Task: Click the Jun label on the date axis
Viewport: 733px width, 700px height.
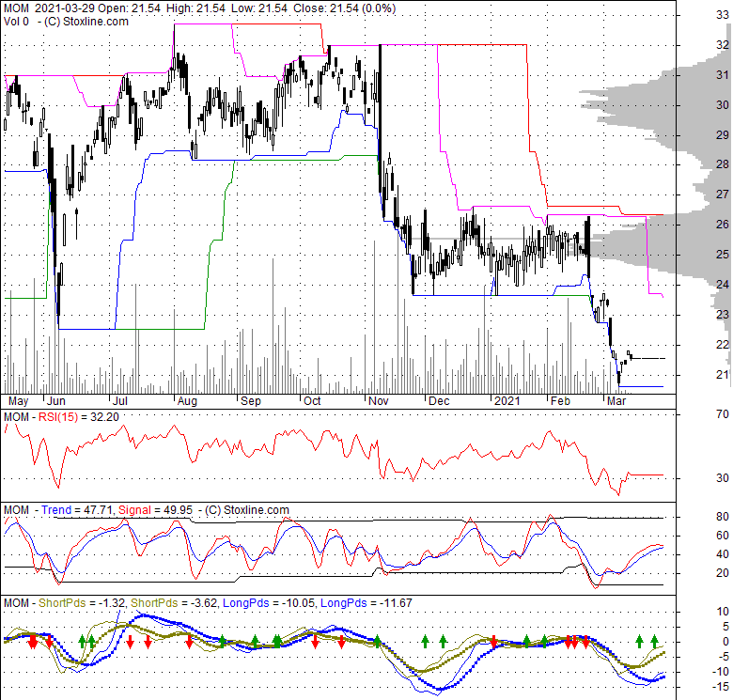Action: point(56,401)
